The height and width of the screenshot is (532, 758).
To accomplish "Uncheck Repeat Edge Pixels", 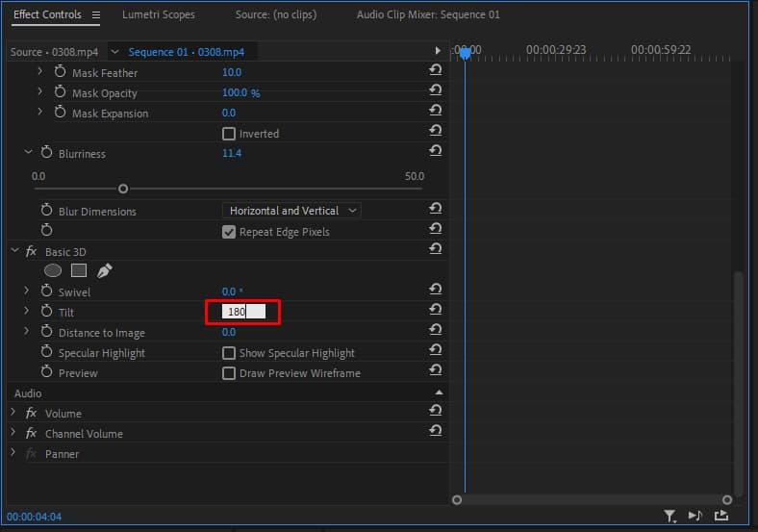I will click(229, 232).
